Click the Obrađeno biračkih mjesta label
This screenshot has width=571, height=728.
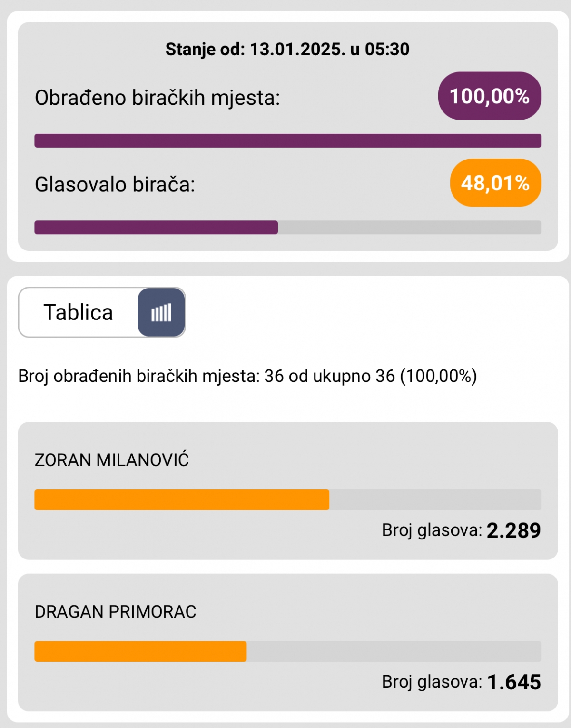pyautogui.click(x=158, y=98)
